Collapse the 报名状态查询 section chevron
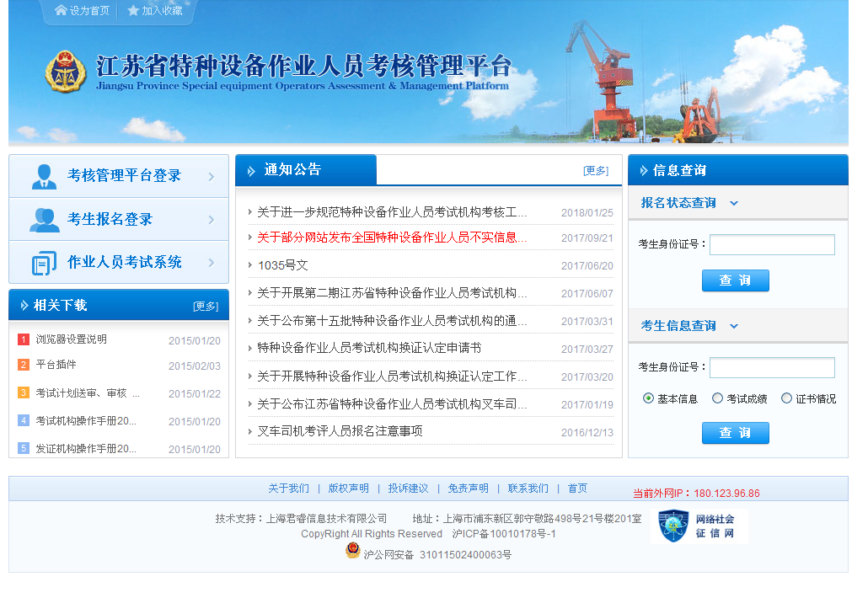Image resolution: width=868 pixels, height=598 pixels. point(733,203)
